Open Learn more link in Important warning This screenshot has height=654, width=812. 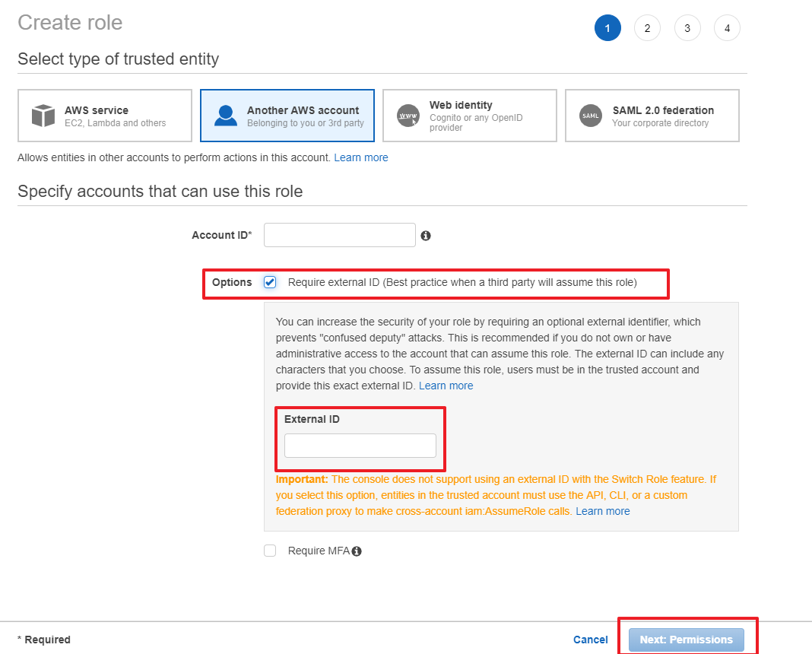pyautogui.click(x=602, y=511)
